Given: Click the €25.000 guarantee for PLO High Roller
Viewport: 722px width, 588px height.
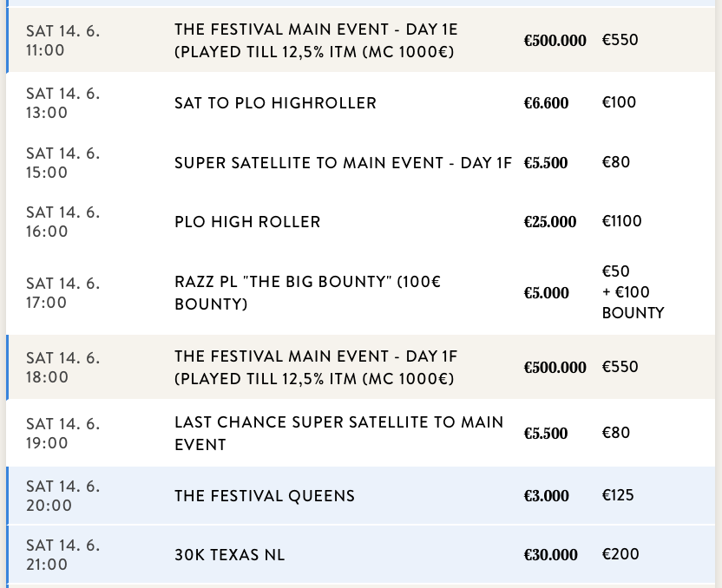Looking at the screenshot, I should [549, 222].
